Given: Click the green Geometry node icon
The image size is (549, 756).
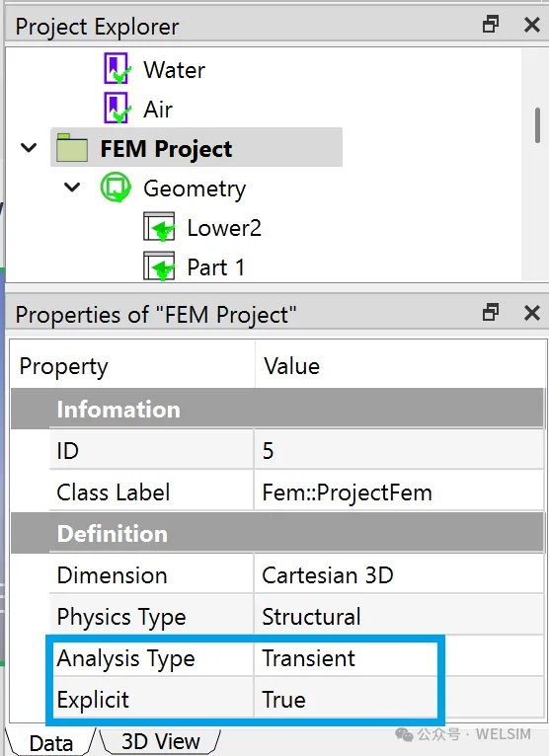Looking at the screenshot, I should (x=116, y=188).
